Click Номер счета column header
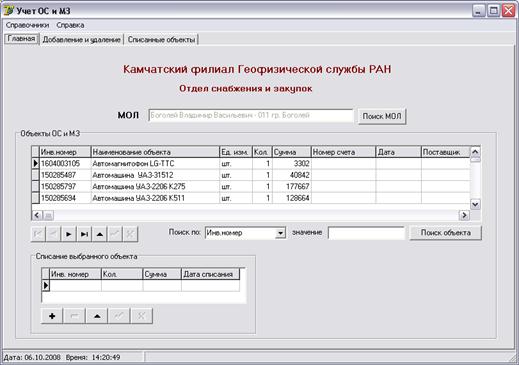 [x=343, y=152]
